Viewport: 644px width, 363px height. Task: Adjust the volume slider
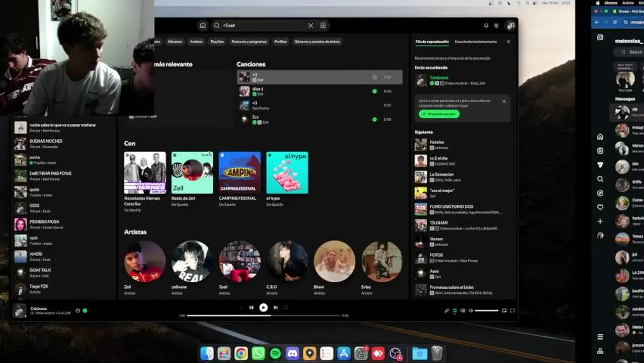click(487, 311)
